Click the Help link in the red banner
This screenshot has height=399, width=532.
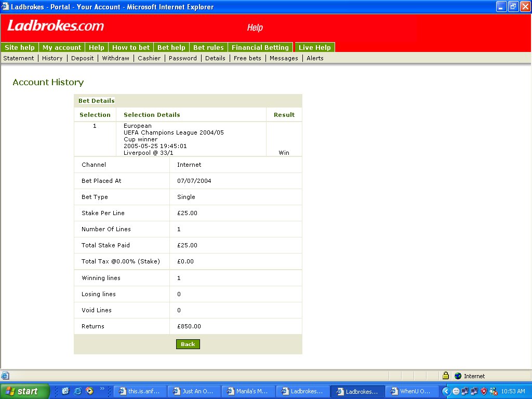tap(255, 28)
